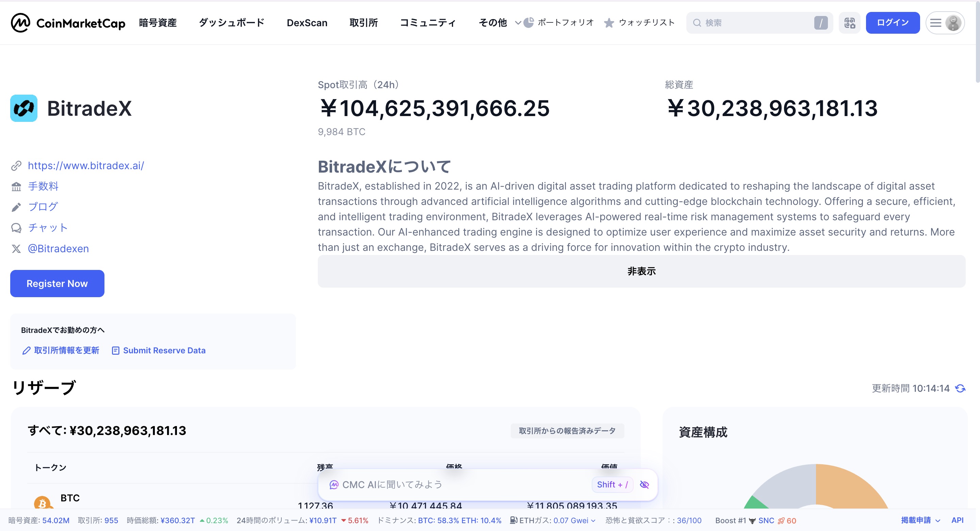This screenshot has width=980, height=531.
Task: Click the Boost rocket icon near 60
Action: tap(781, 521)
